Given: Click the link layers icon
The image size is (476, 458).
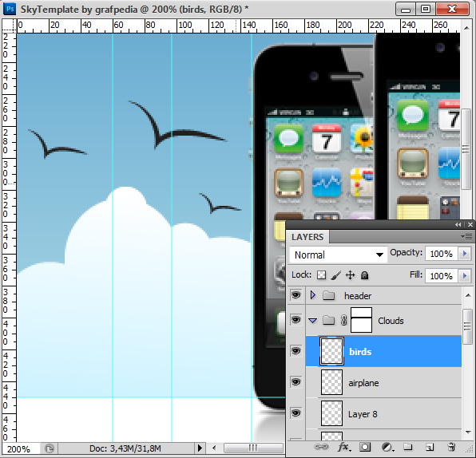Looking at the screenshot, I should [321, 447].
